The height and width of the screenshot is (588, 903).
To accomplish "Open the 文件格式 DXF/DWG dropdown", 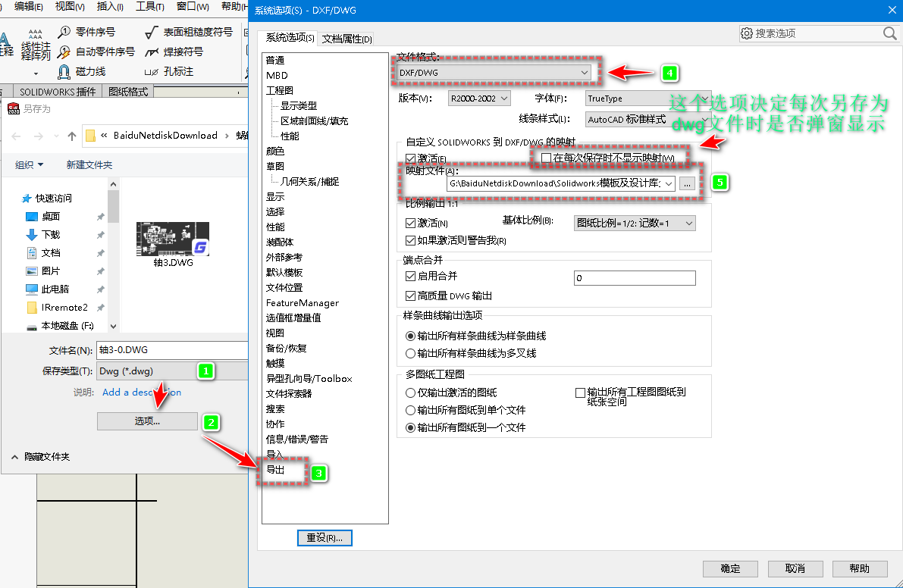I will click(494, 73).
